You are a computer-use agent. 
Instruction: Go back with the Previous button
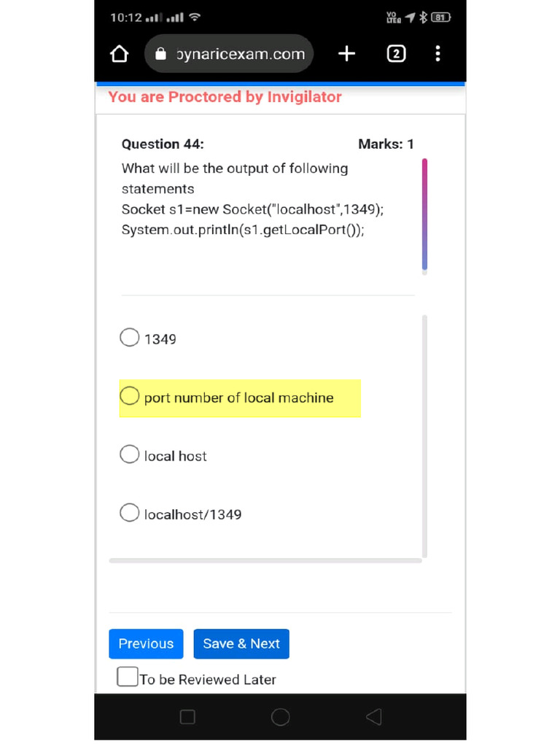coord(146,643)
